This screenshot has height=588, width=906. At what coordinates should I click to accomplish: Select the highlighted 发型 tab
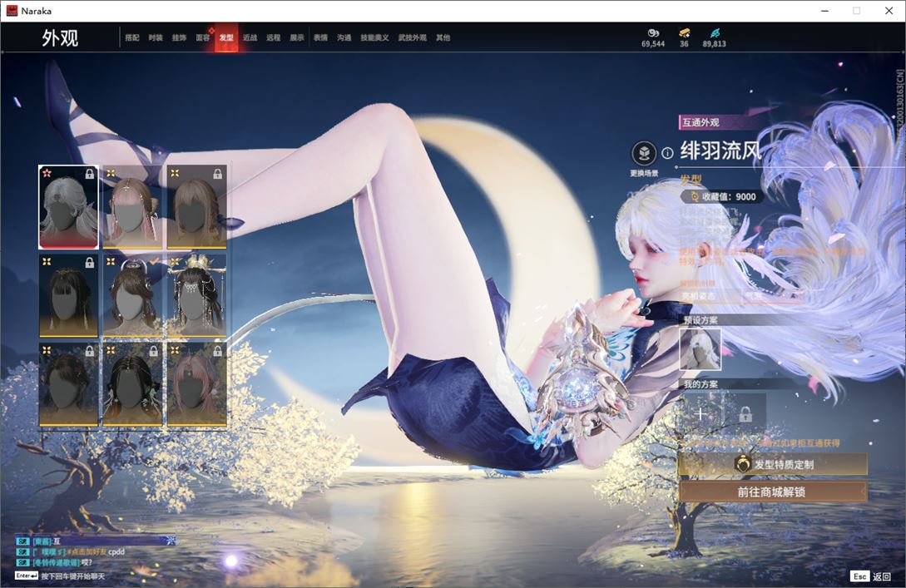point(226,37)
